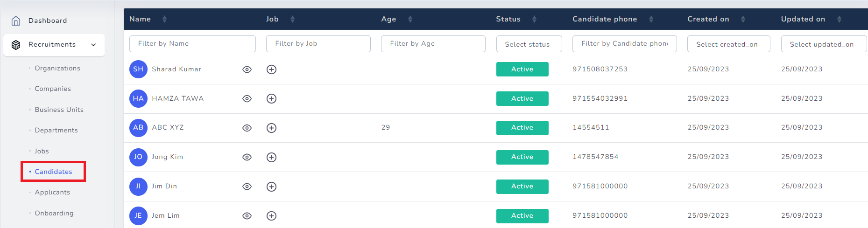View Sharad Kumar details via eye icon
868x228 pixels.
click(247, 69)
